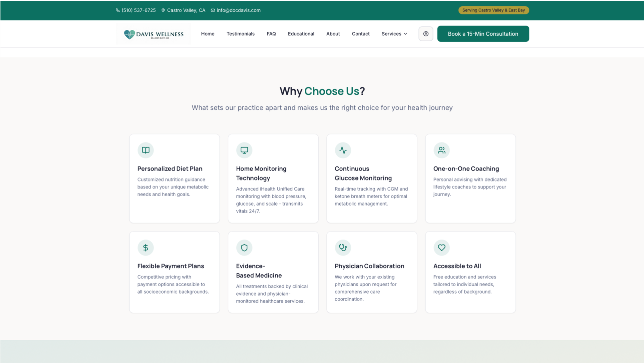Navigate to the FAQ page
Screen dimensions: 644x363
point(271,34)
